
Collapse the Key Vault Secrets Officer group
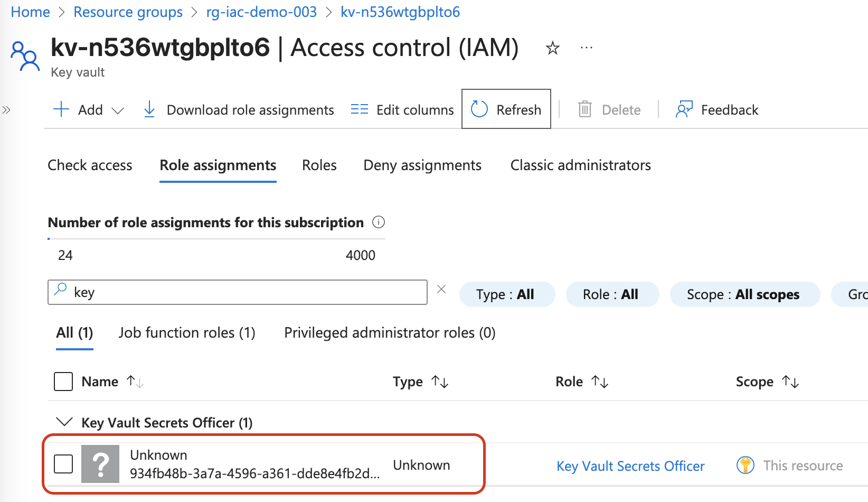coord(64,422)
